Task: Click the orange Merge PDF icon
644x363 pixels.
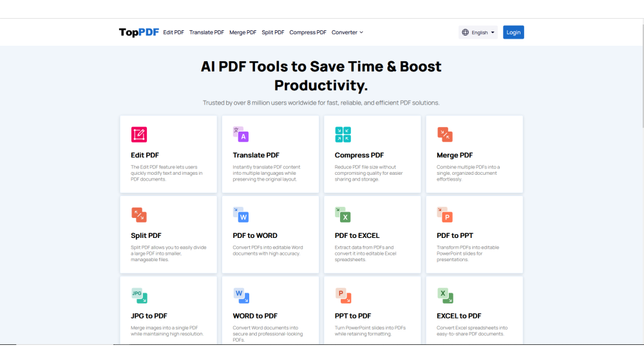Action: click(445, 135)
